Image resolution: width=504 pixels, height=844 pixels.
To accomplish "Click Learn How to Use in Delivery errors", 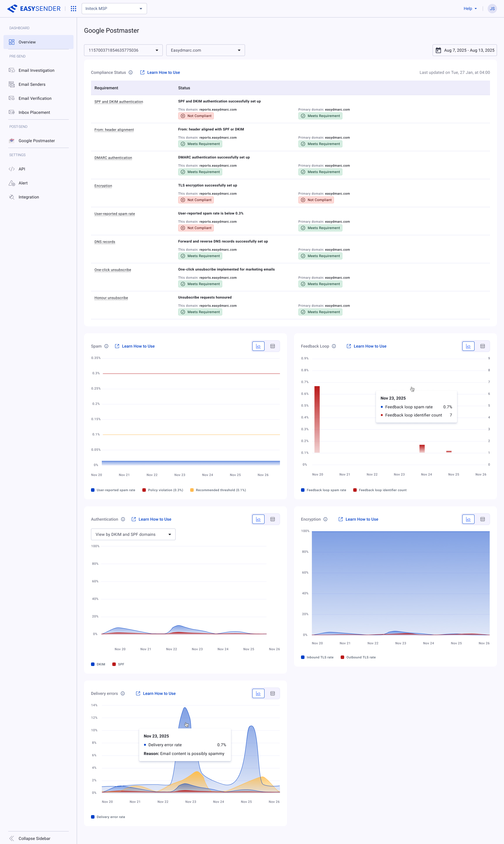I will tap(159, 693).
